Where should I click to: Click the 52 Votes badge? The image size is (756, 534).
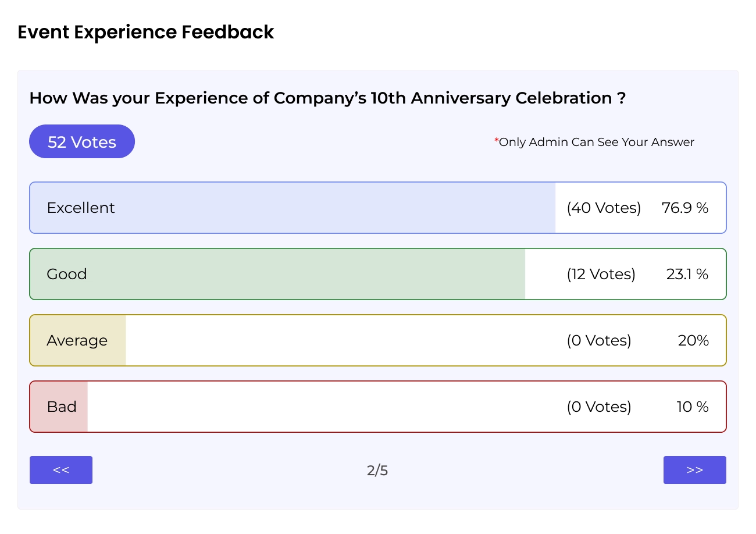(82, 142)
